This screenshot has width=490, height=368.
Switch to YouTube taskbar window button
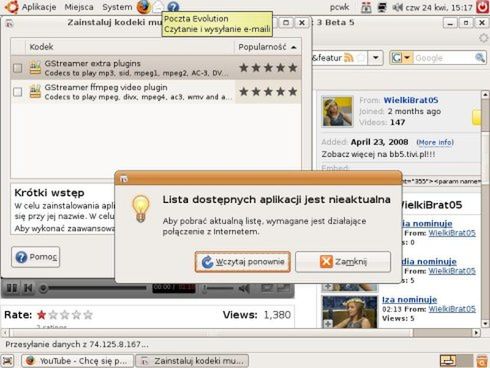[77, 361]
